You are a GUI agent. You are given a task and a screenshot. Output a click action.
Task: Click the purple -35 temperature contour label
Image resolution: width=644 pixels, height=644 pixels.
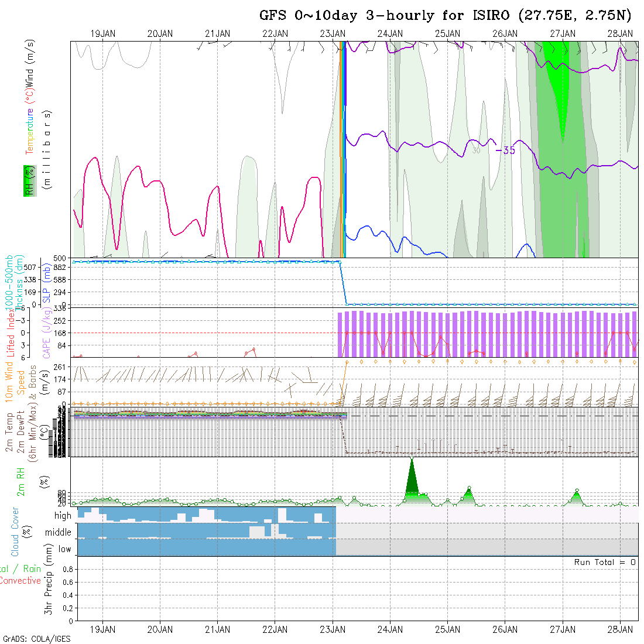(x=505, y=150)
